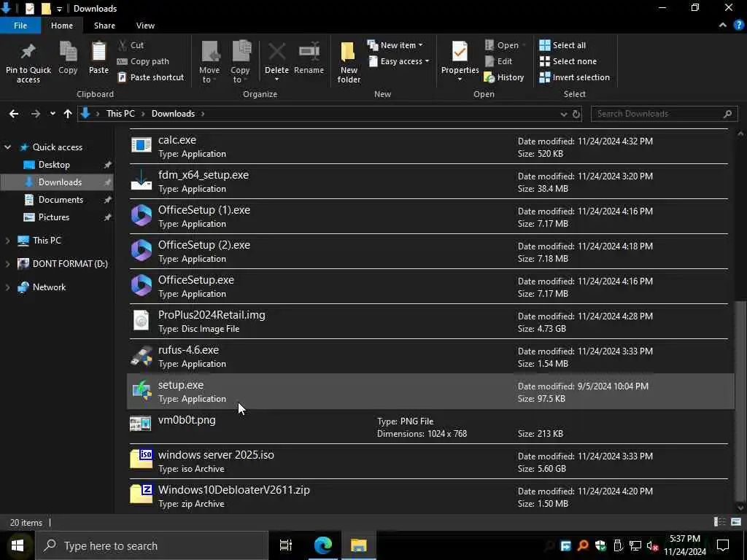Click the Cut command
The width and height of the screenshot is (747, 560).
131,45
